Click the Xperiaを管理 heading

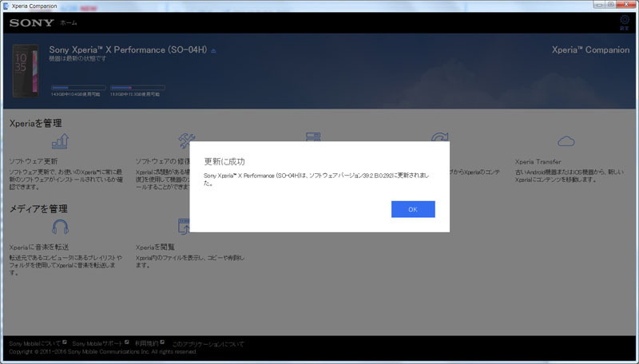35,124
